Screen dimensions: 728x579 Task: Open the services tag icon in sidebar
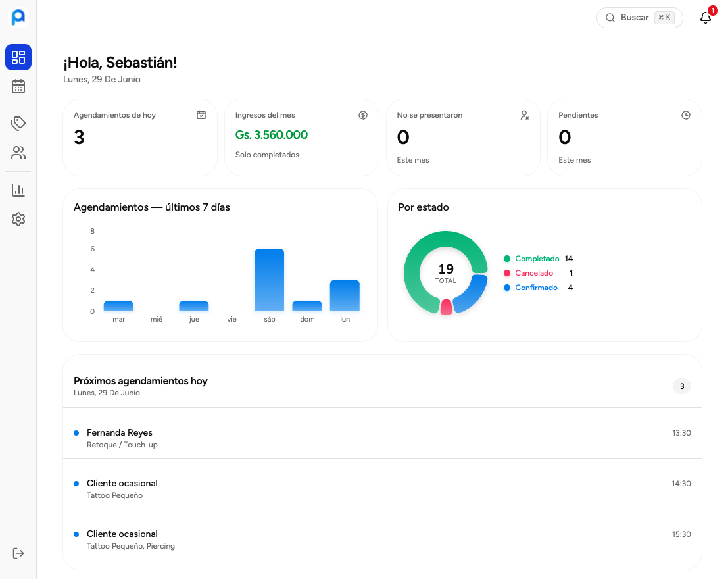point(18,123)
